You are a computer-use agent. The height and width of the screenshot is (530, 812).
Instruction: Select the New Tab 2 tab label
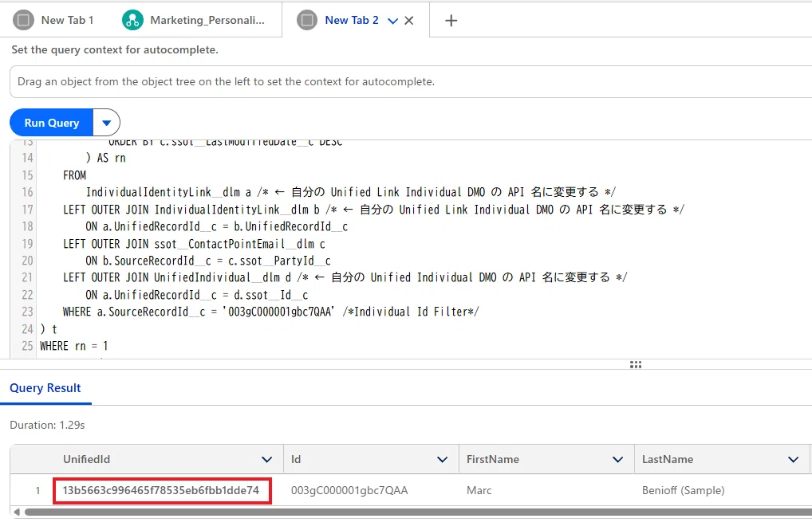point(352,20)
